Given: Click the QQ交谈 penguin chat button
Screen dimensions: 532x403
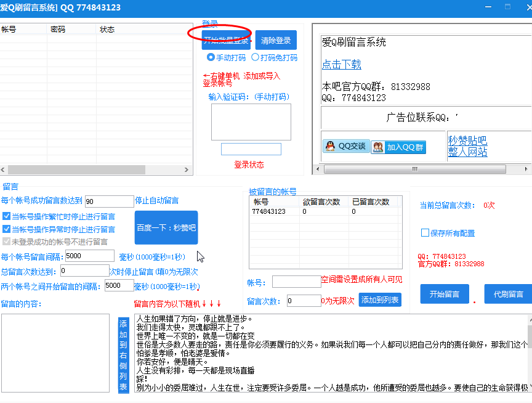Looking at the screenshot, I should tap(346, 146).
